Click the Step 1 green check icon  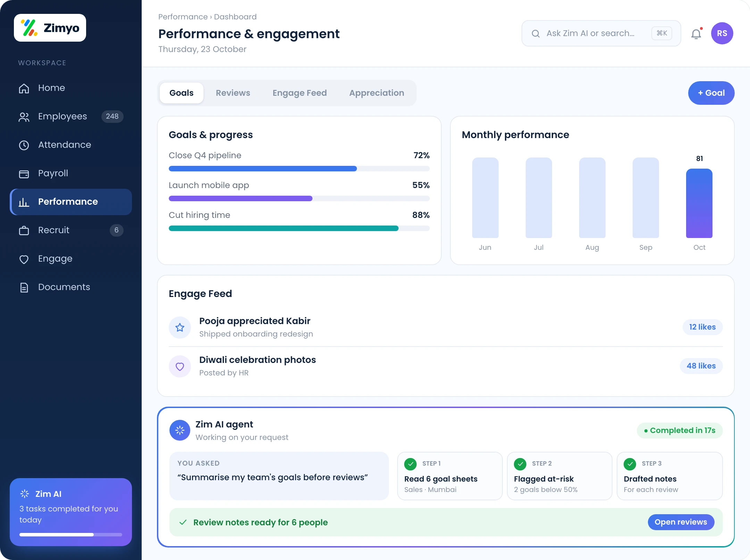click(x=410, y=464)
